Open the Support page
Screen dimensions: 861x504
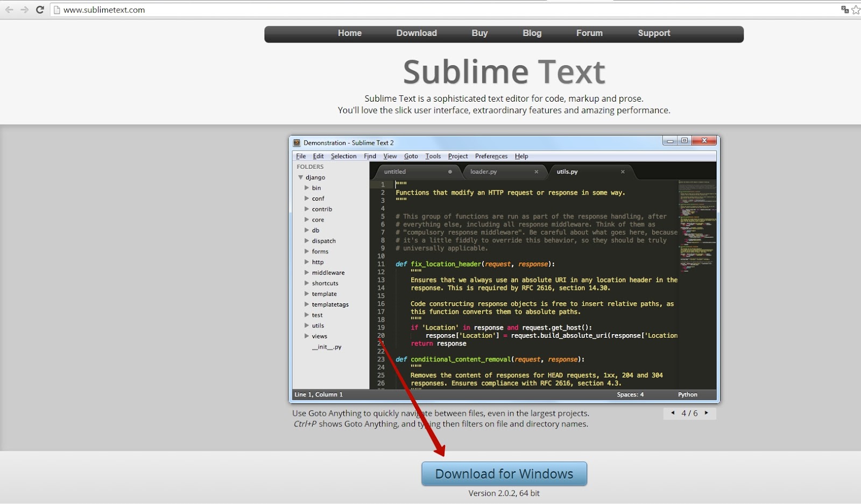click(654, 33)
